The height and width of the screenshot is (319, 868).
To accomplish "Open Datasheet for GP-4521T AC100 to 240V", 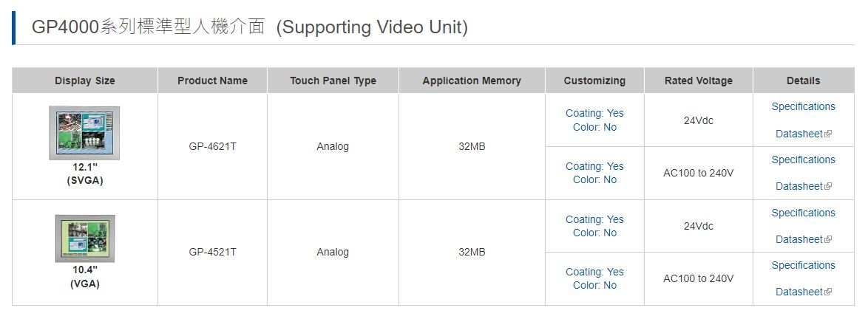I will coord(799,292).
